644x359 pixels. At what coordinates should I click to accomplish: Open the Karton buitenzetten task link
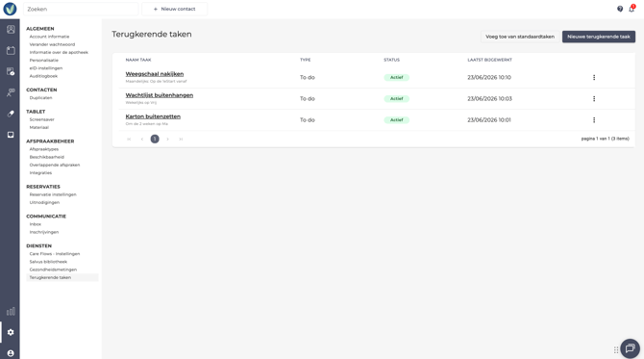pyautogui.click(x=153, y=116)
